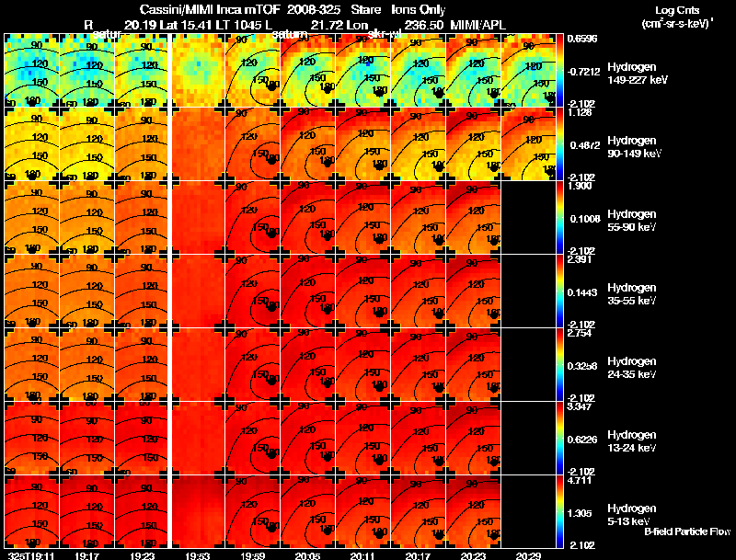Click the Hydrogen 5-13 keV row label

coord(632,515)
